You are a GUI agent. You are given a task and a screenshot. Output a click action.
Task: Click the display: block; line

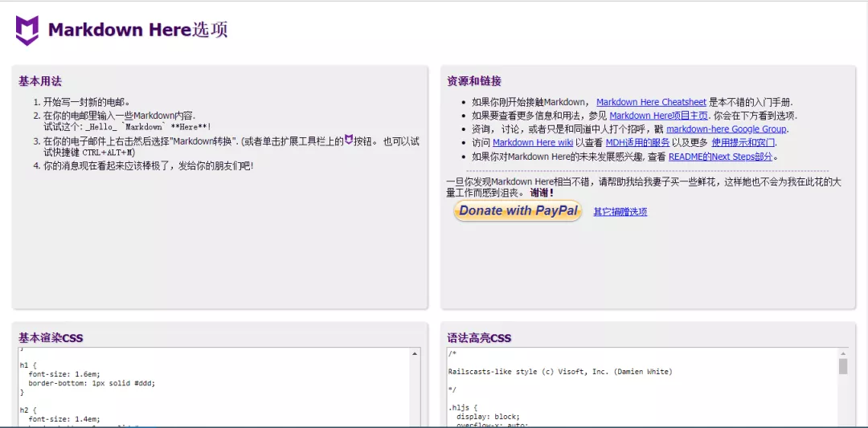[x=489, y=417]
